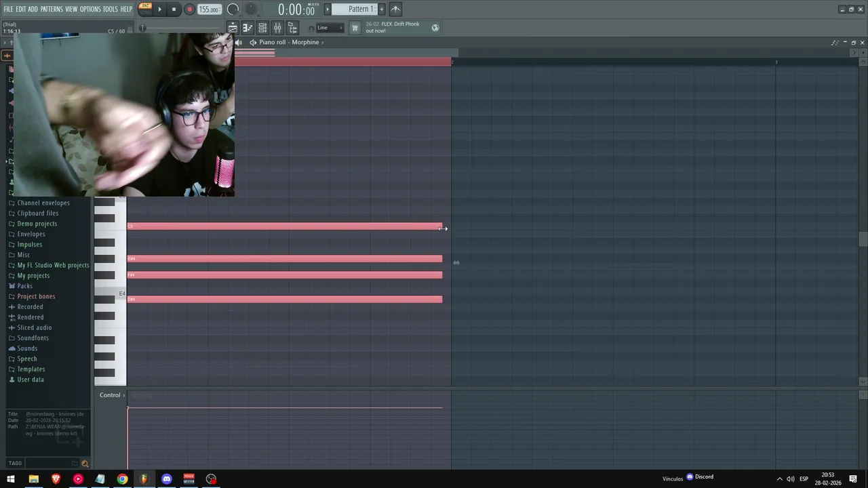Click the TAGS button in browser

pos(15,464)
